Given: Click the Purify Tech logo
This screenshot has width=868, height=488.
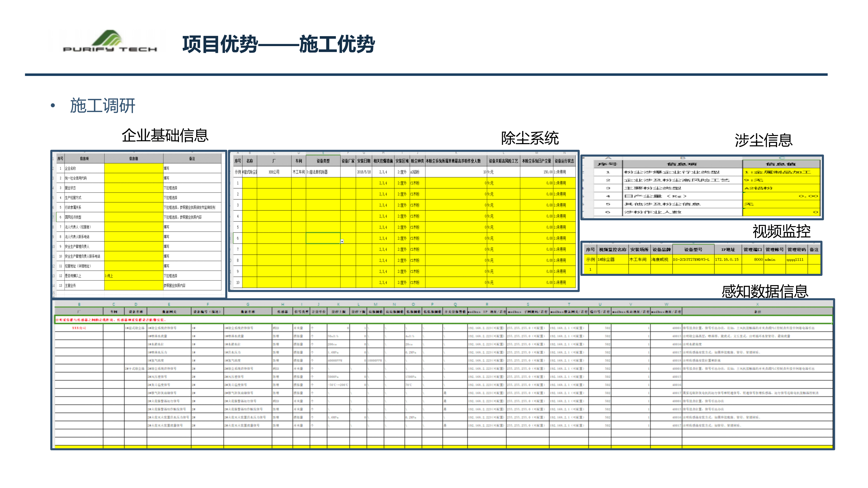Looking at the screenshot, I should coord(110,41).
